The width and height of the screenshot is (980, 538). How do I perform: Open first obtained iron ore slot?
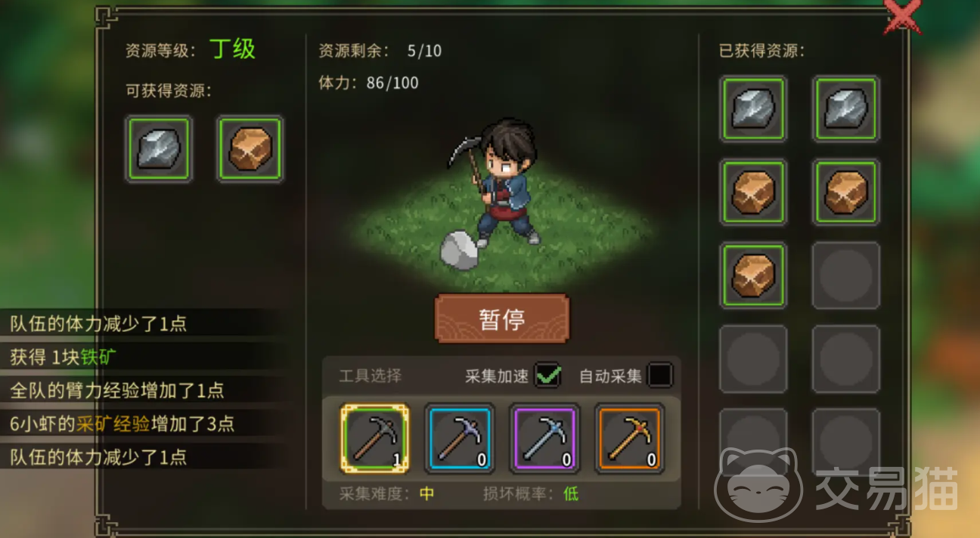pyautogui.click(x=754, y=109)
